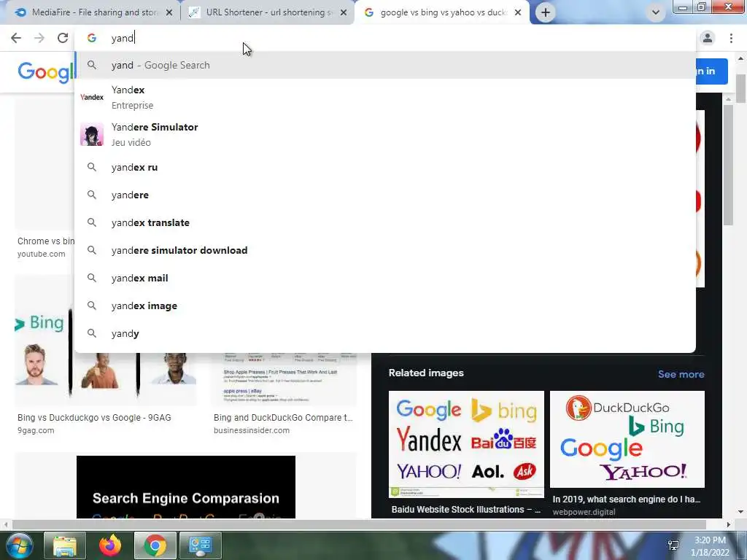Click the horizontal scrollbar right arrow

coord(728,525)
